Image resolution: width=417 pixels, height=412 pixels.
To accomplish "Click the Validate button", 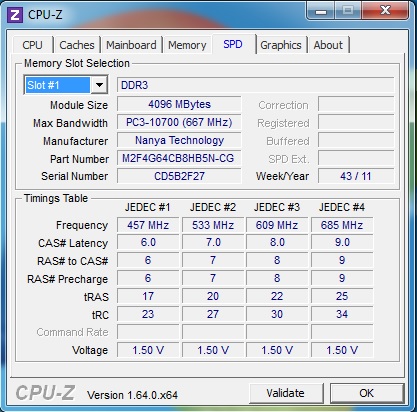I will [286, 393].
